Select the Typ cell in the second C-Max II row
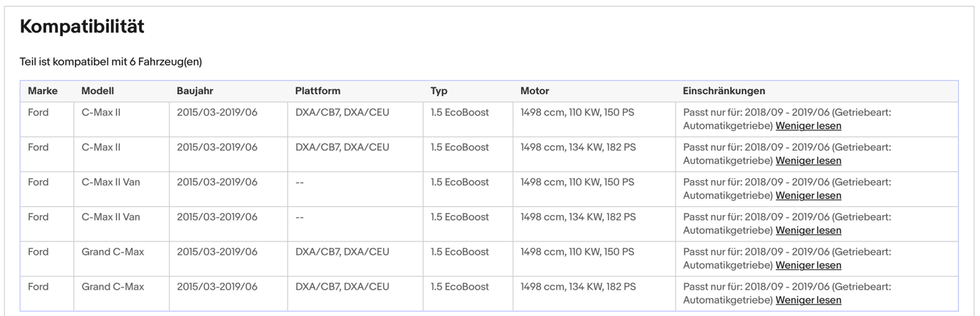 (x=459, y=147)
